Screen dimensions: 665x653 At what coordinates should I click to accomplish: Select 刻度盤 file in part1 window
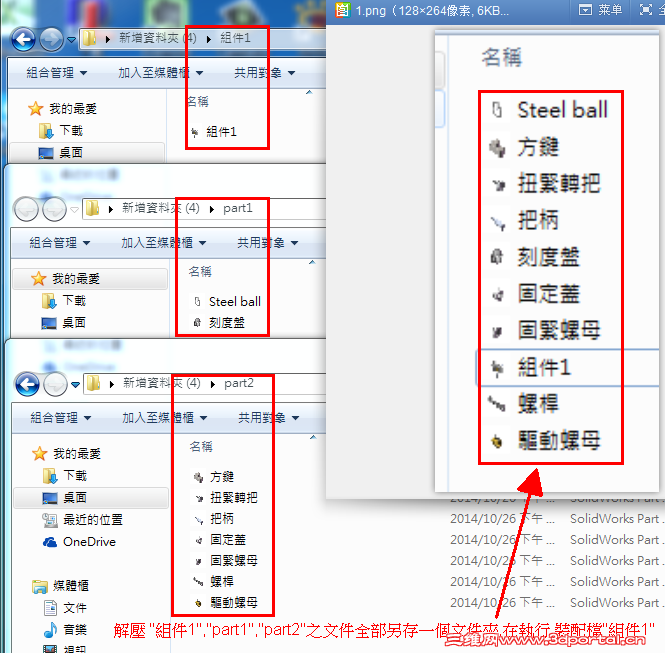tap(219, 323)
